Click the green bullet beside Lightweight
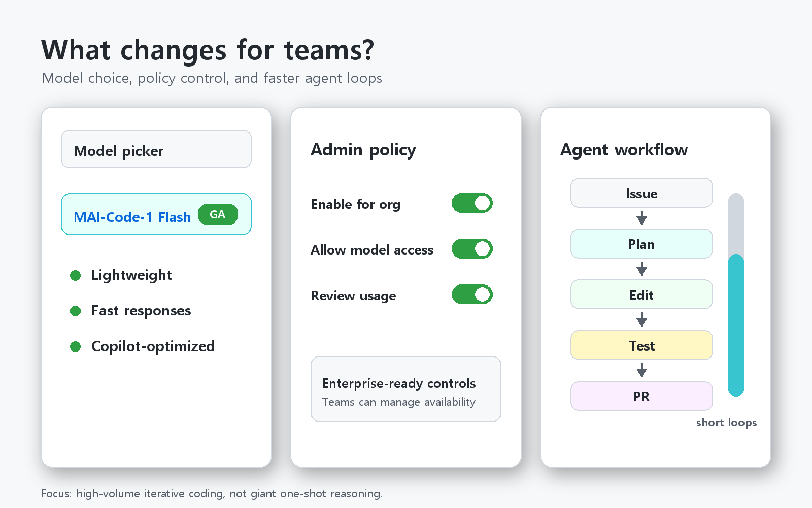 pos(76,275)
